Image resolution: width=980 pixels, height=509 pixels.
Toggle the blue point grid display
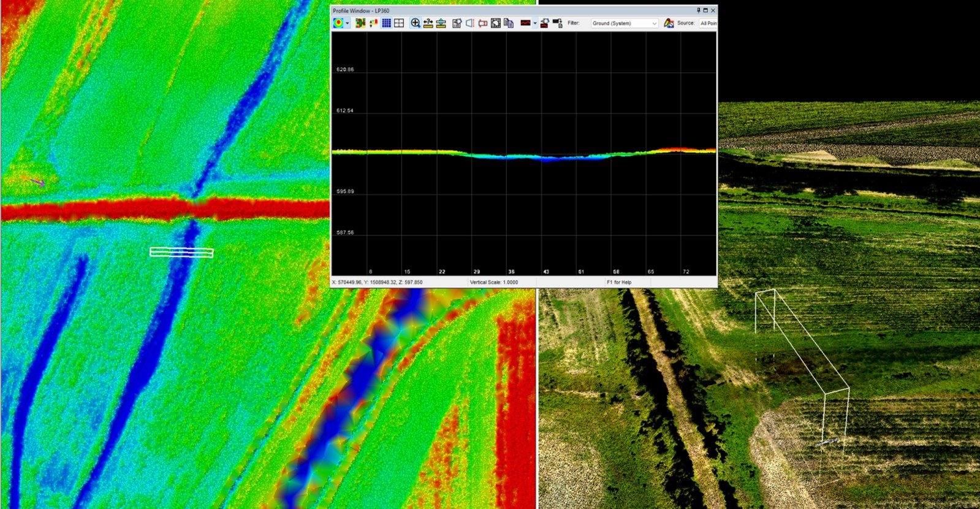pyautogui.click(x=386, y=23)
